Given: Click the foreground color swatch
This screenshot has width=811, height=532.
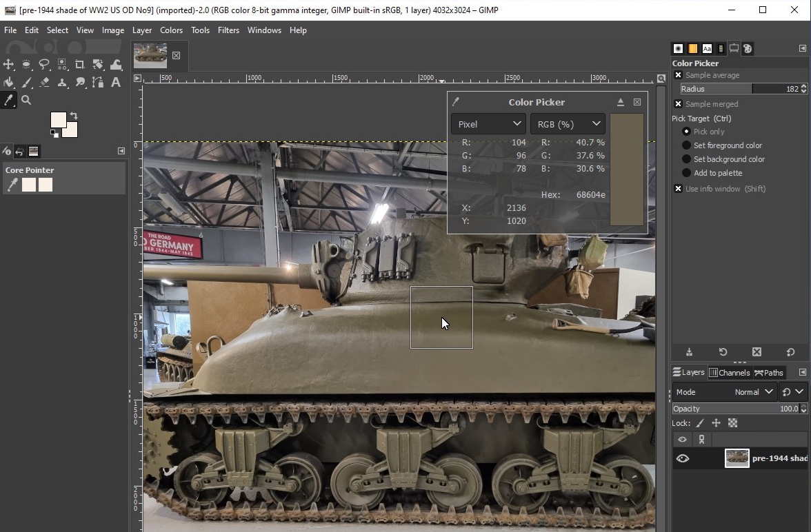Looking at the screenshot, I should pyautogui.click(x=58, y=120).
